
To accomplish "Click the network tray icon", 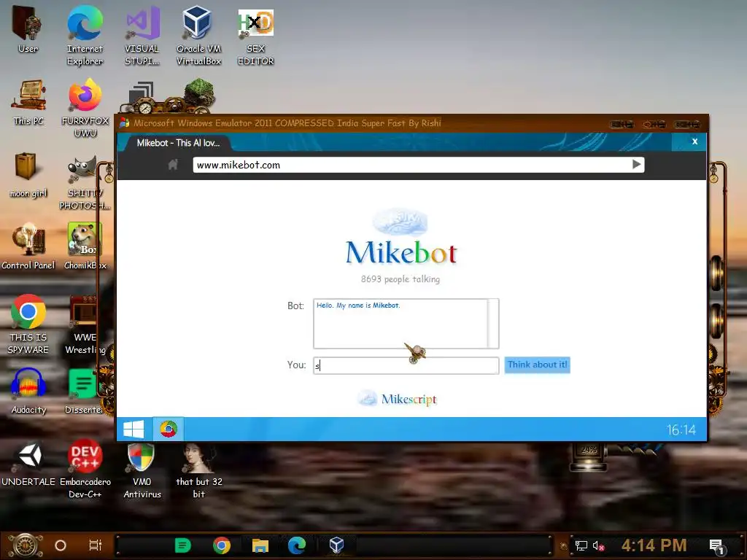I will [581, 545].
